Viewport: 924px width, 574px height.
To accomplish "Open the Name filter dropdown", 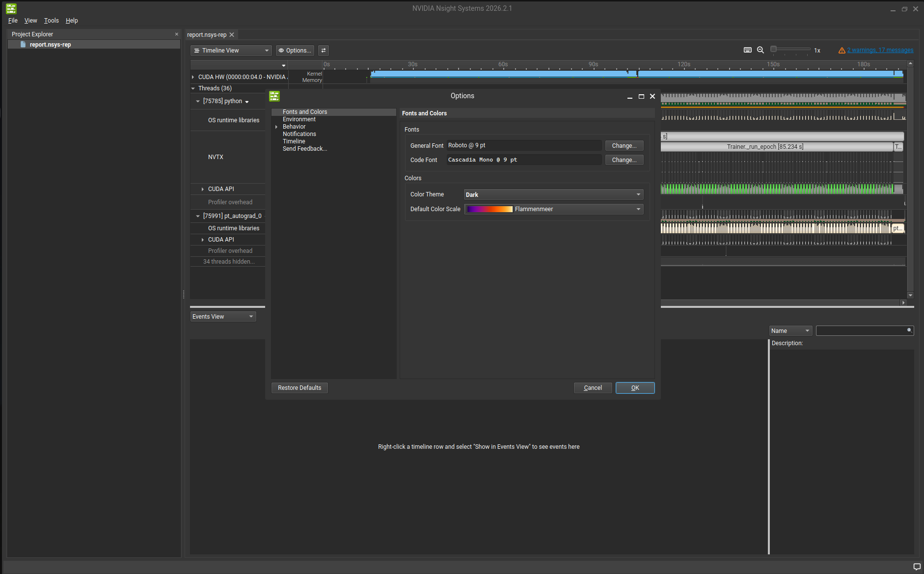I will pos(790,331).
